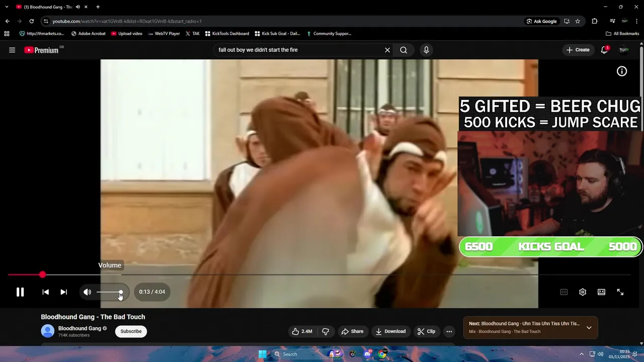The image size is (644, 362).
Task: Open YouTube notifications bell
Action: 604,50
